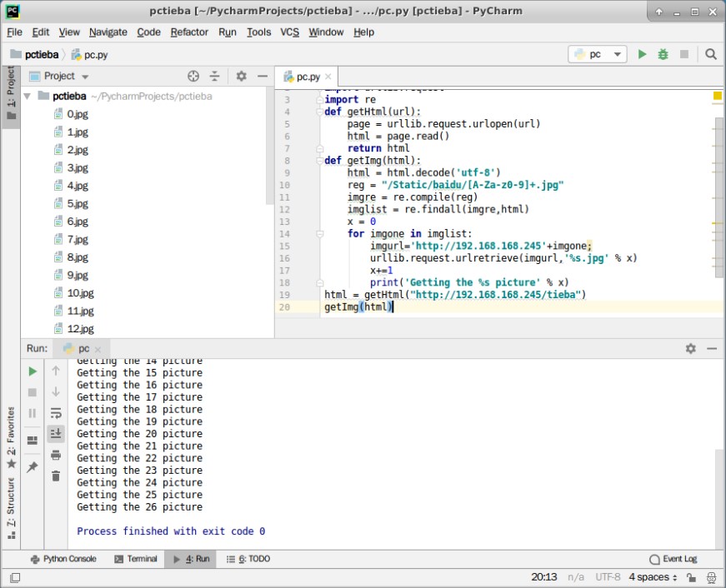Clear Run console with trash icon
The height and width of the screenshot is (588, 726).
point(56,476)
